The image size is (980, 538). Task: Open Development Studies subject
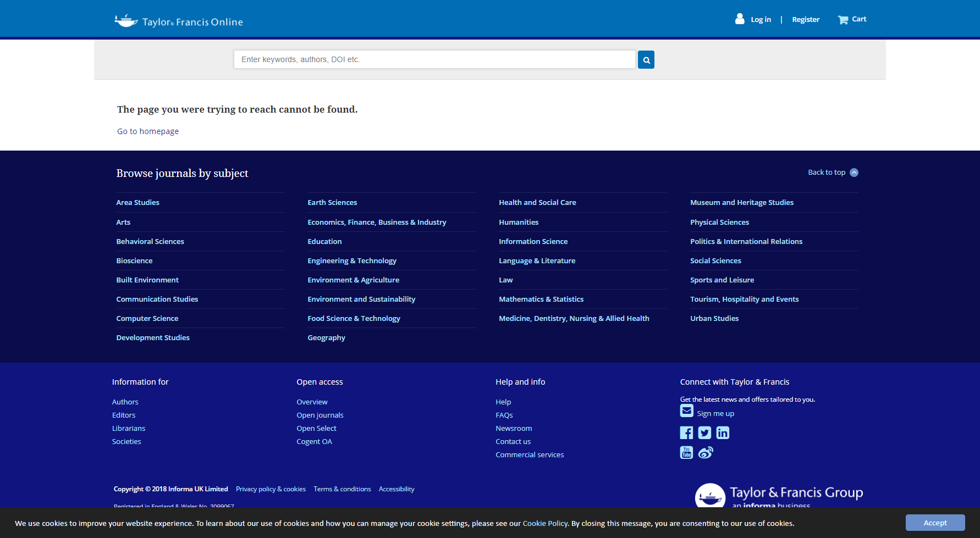pos(153,338)
